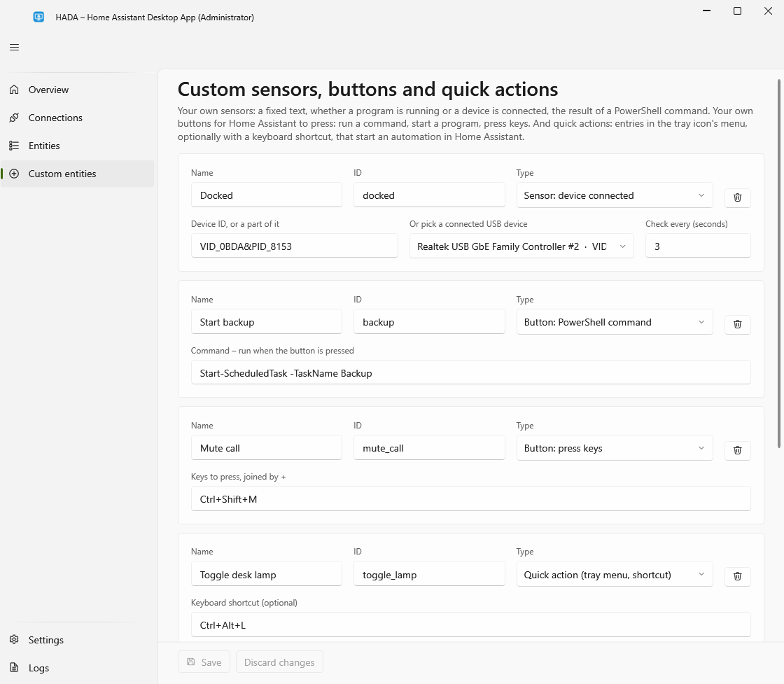
Task: Edit the Start backup name field
Action: coord(267,323)
